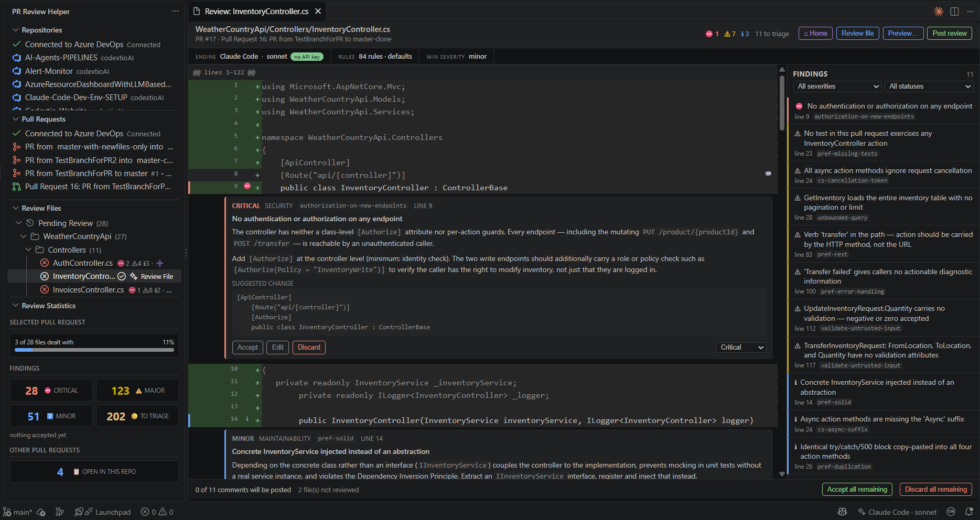Collapse the Controllers folder

click(28, 250)
